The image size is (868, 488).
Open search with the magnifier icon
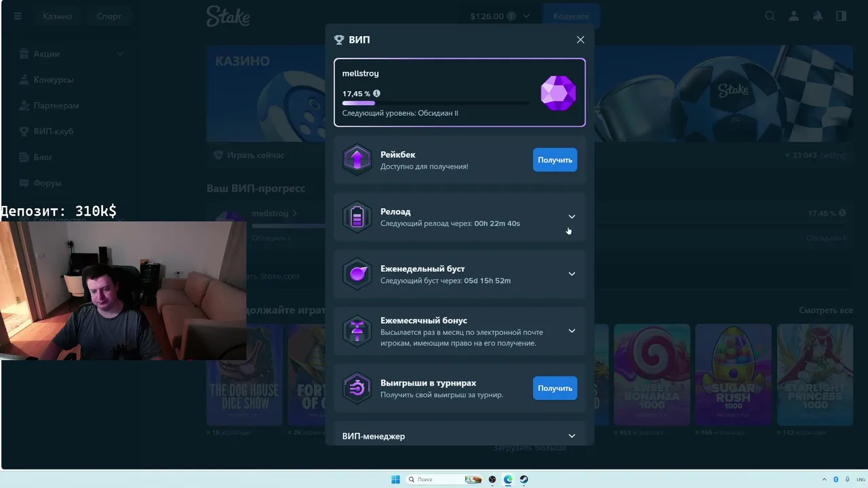click(770, 16)
